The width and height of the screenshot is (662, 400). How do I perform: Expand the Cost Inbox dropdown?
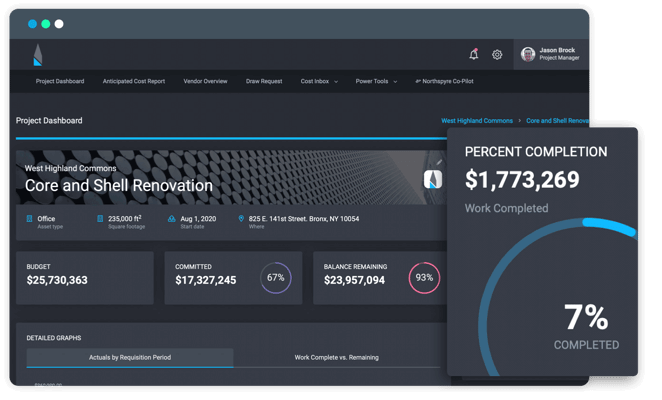click(319, 82)
